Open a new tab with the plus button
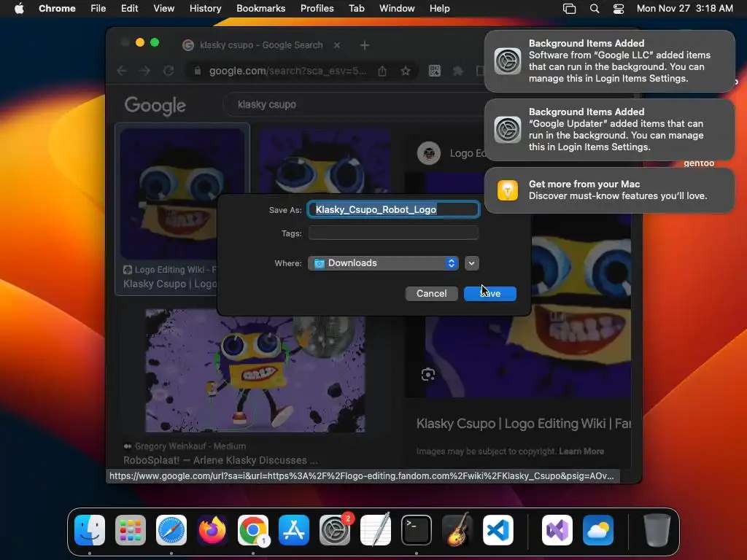This screenshot has height=560, width=747. point(365,45)
